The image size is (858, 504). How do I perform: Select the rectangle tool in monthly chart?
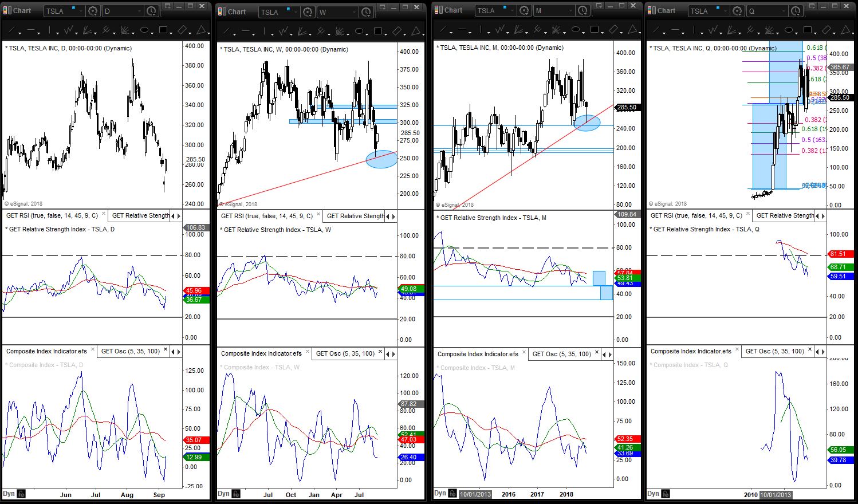tap(596, 29)
